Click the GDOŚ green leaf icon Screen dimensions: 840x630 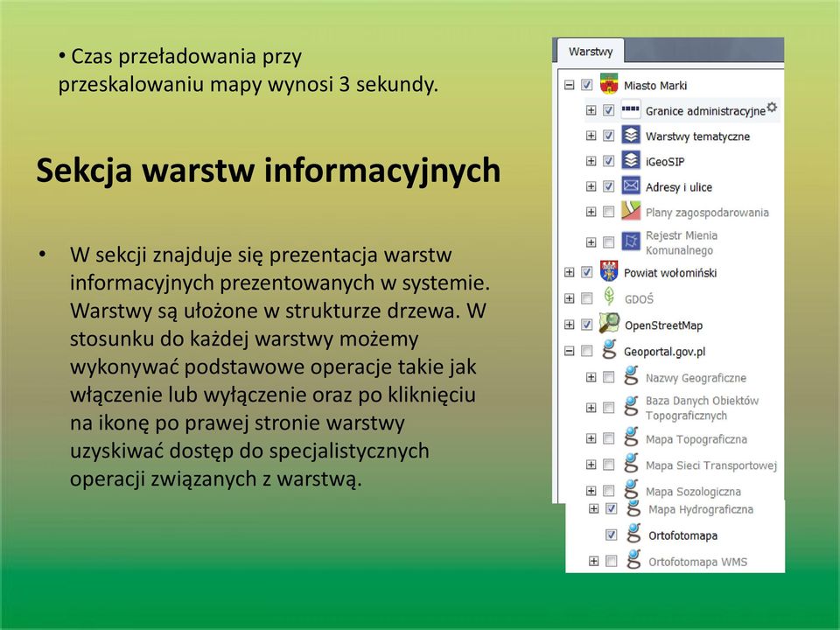pos(609,297)
